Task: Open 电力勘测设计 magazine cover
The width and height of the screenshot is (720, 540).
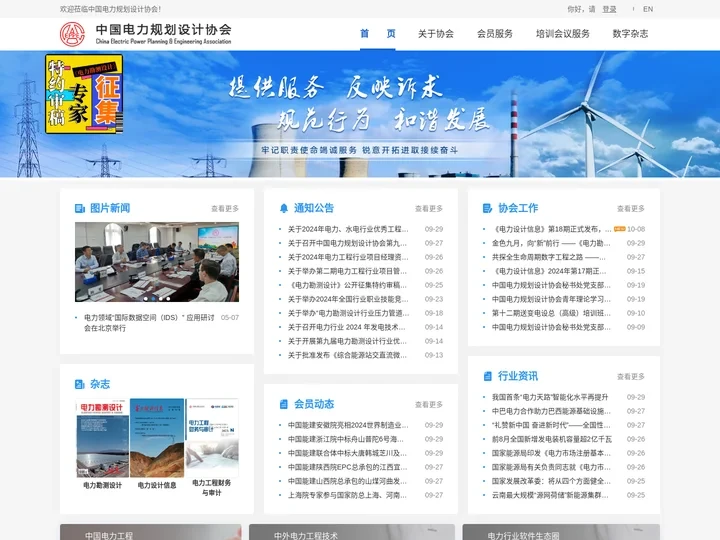Action: (x=102, y=439)
